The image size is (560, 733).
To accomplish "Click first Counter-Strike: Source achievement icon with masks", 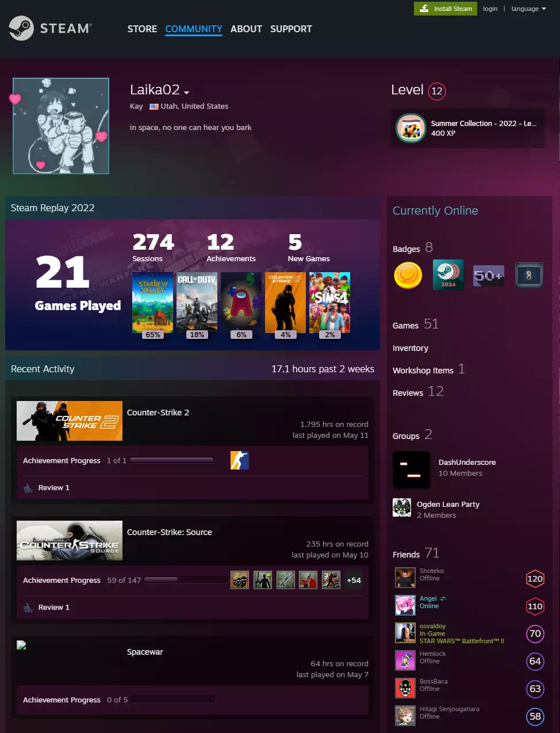I will tap(240, 580).
